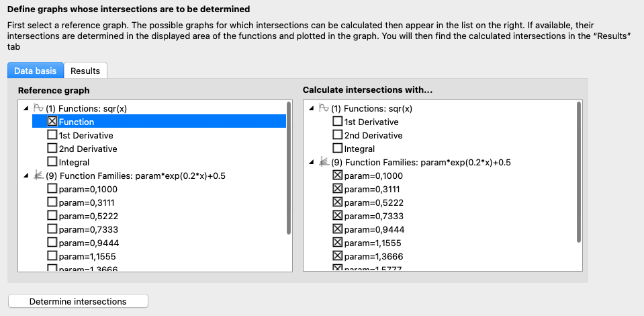Click the Reference graph list scrollbar
The width and height of the screenshot is (644, 316).
coord(289,168)
